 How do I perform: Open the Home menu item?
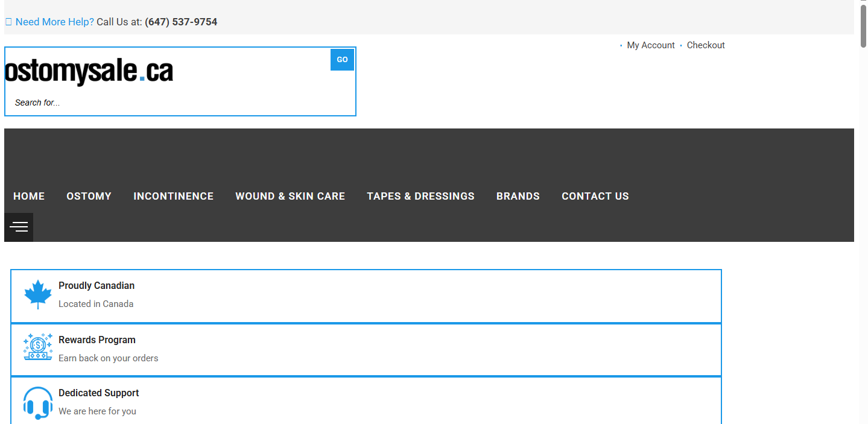click(29, 196)
